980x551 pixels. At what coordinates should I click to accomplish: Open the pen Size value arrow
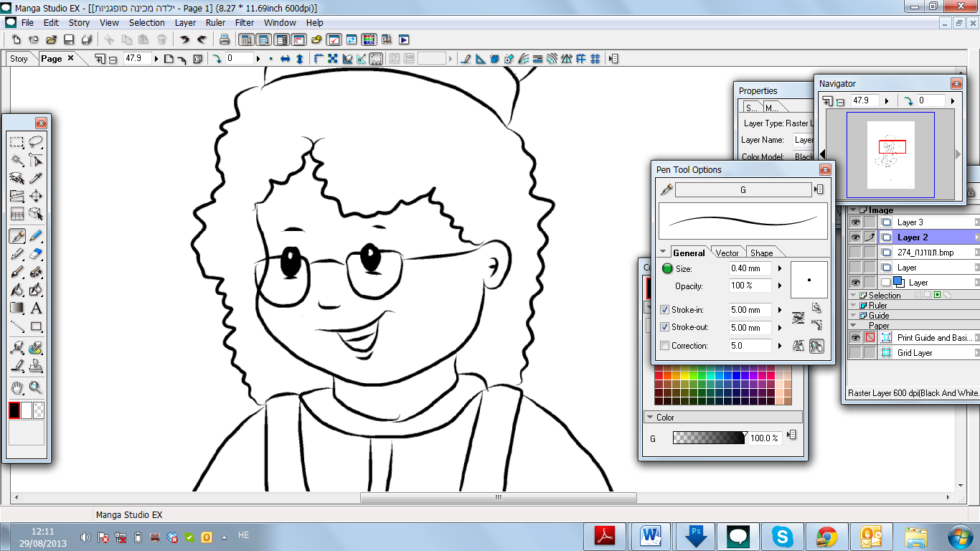click(x=780, y=268)
